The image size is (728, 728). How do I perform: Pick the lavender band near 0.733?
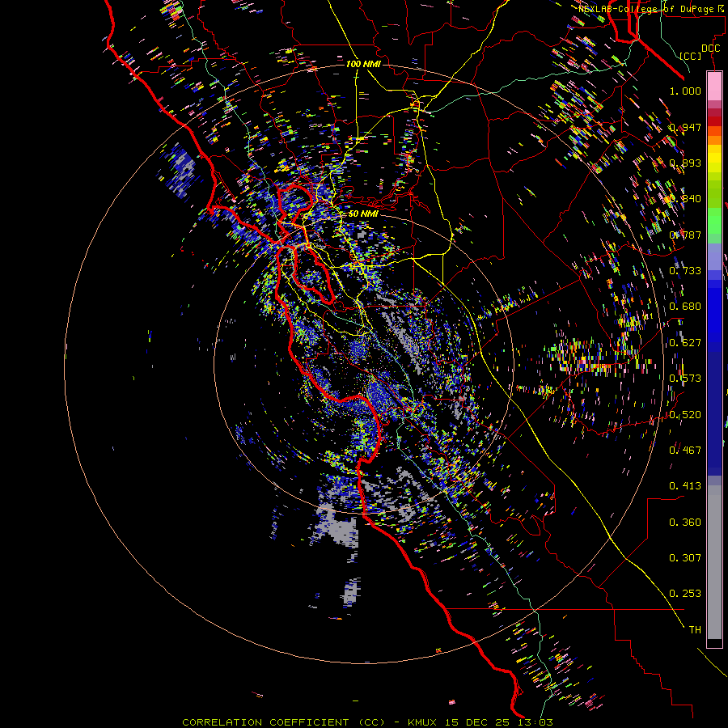[714, 256]
